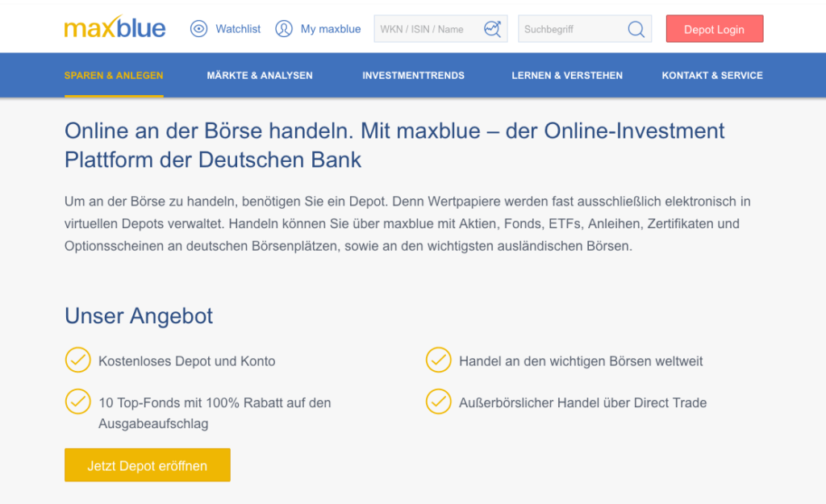This screenshot has width=826, height=504.
Task: Open the Märkte & Analysen menu
Action: pyautogui.click(x=260, y=75)
